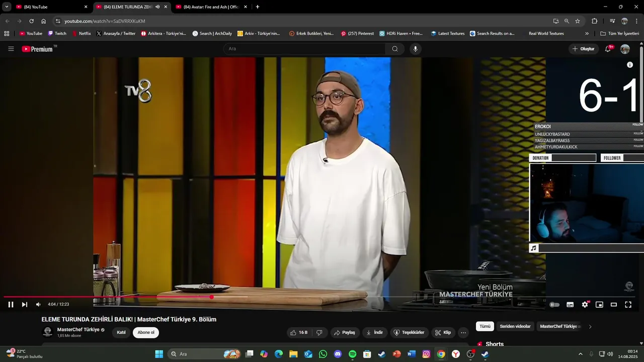The width and height of the screenshot is (644, 362).
Task: Click the YouTube search magnifier button
Action: pos(395,49)
